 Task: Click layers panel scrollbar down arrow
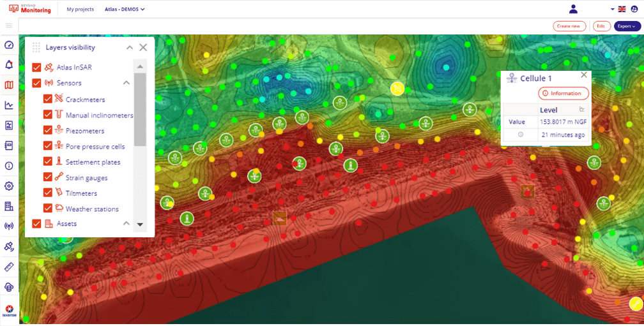pos(140,225)
